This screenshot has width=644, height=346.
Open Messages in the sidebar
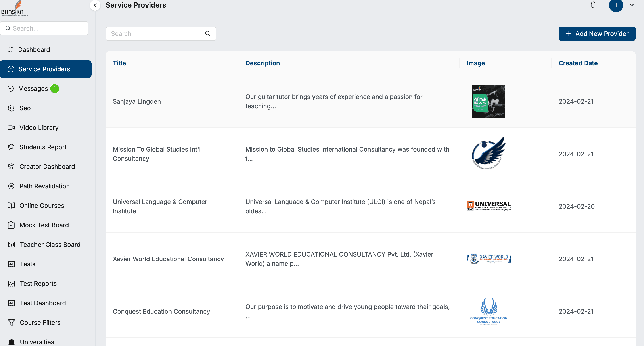point(33,89)
